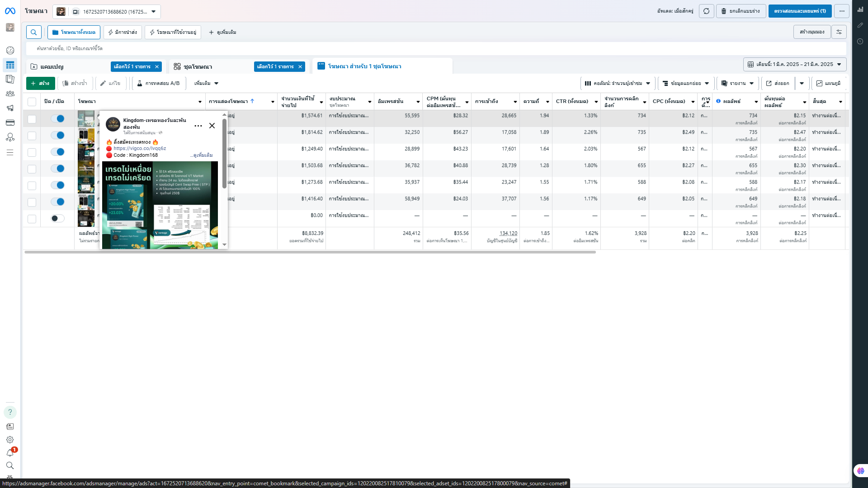The width and height of the screenshot is (868, 488).
Task: Select the Had delivery filter tab
Action: pyautogui.click(x=123, y=32)
